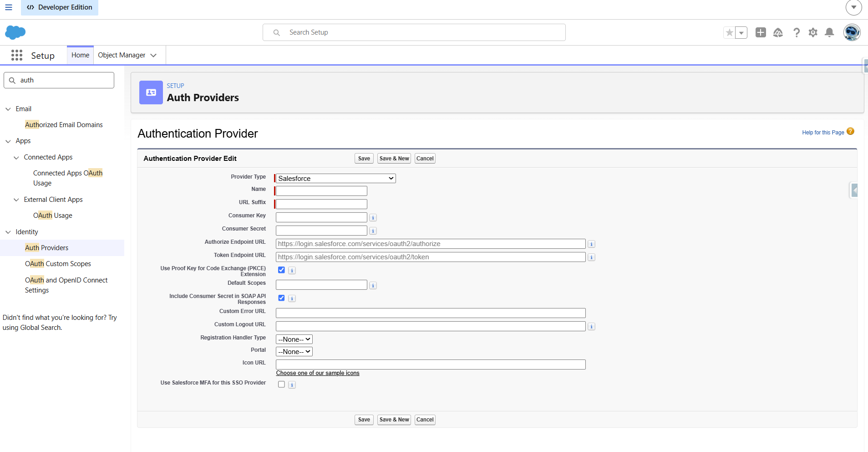This screenshot has width=868, height=452.
Task: Click the top Save & New button
Action: pyautogui.click(x=394, y=159)
